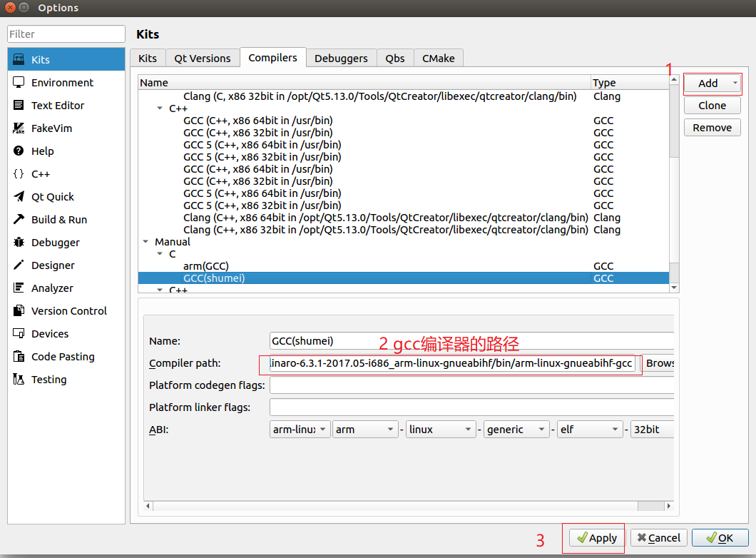Switch to the Debuggers tab
Viewport: 756px width, 558px height.
tap(342, 59)
